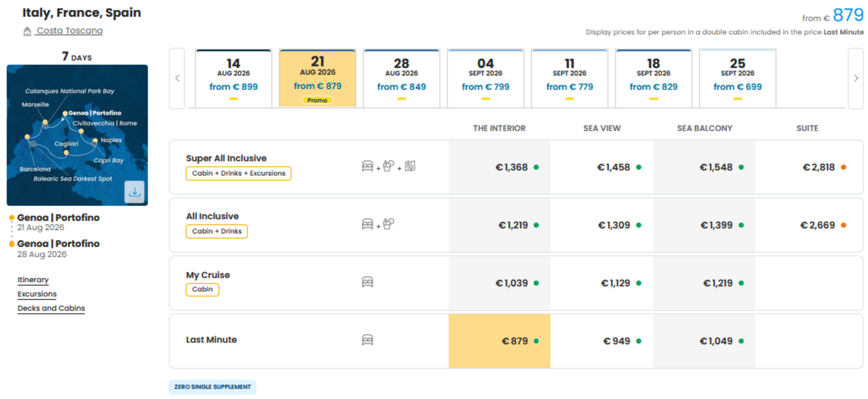The width and height of the screenshot is (868, 399).
Task: Click the cruise route map thumbnail
Action: pos(77,135)
